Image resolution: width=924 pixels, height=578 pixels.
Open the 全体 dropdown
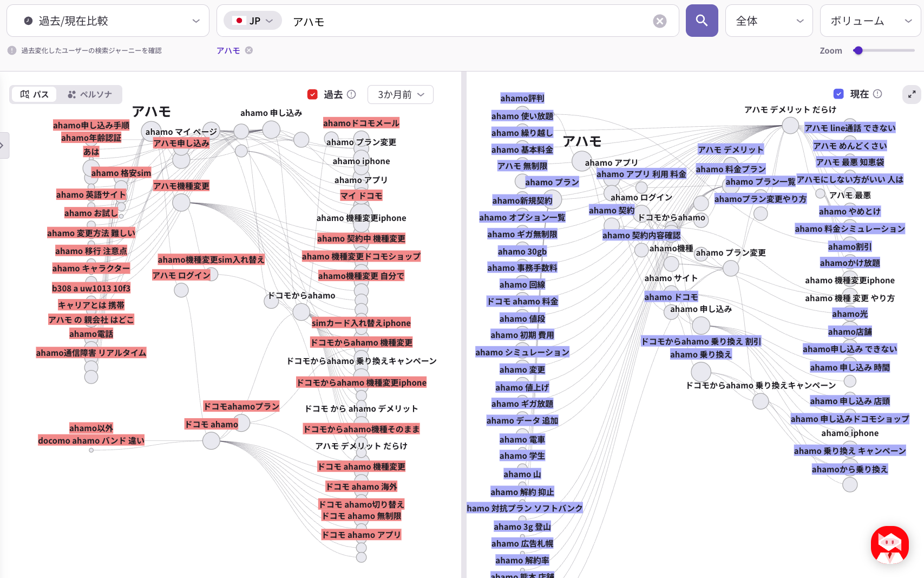point(769,21)
